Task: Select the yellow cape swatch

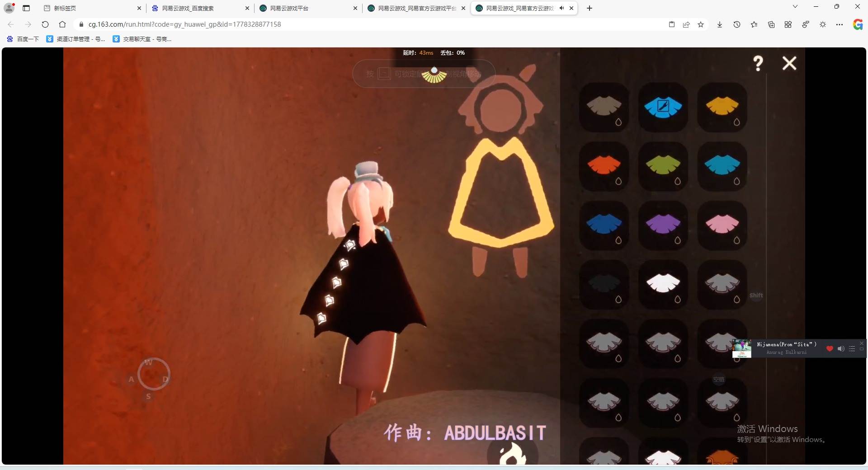Action: tap(722, 107)
